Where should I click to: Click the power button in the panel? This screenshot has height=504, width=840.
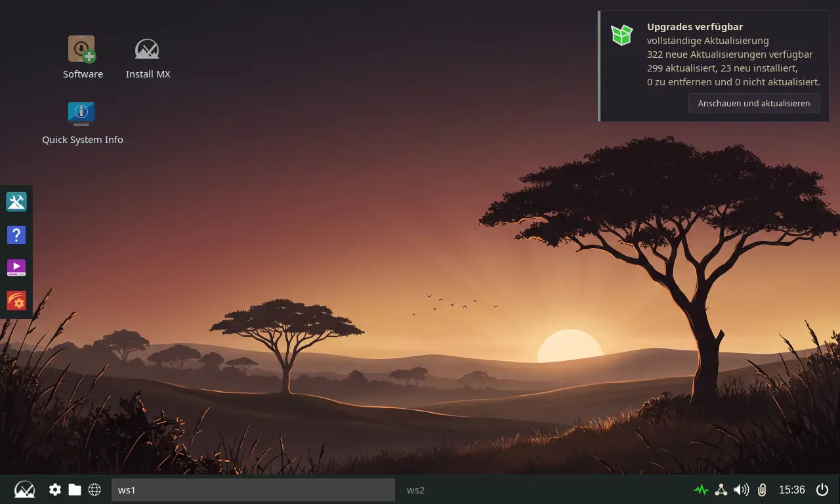822,490
